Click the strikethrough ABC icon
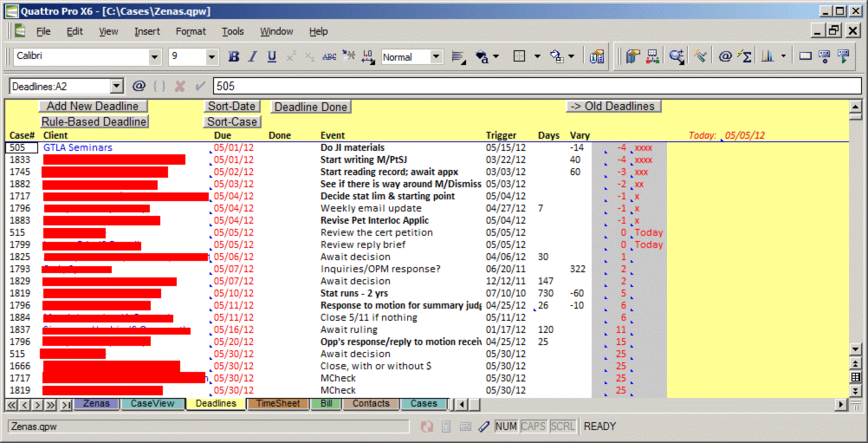868x443 pixels. [329, 57]
